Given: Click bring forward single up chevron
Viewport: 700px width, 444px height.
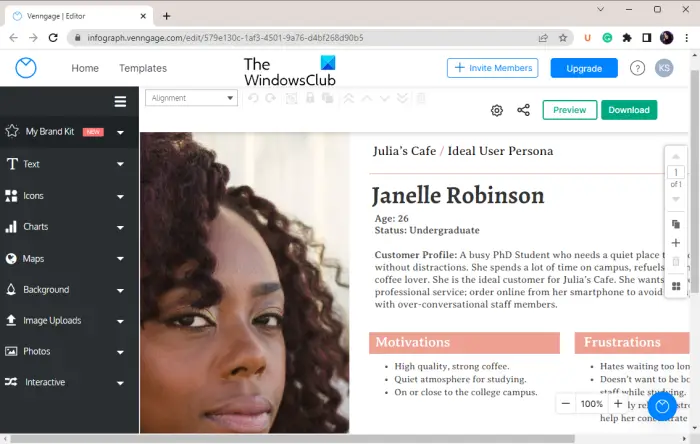Looking at the screenshot, I should (367, 98).
